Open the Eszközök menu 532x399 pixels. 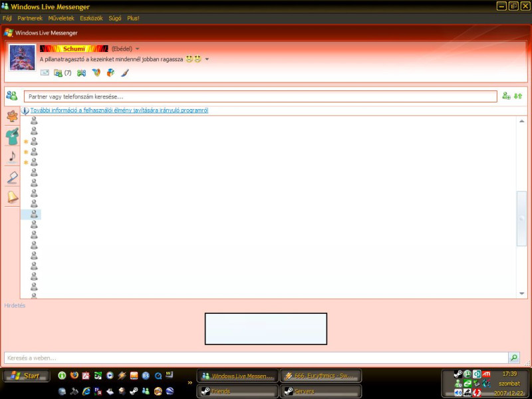(x=91, y=19)
